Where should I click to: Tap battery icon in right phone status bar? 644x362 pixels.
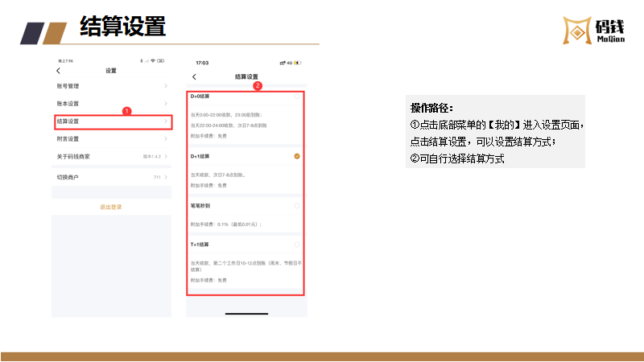point(299,63)
